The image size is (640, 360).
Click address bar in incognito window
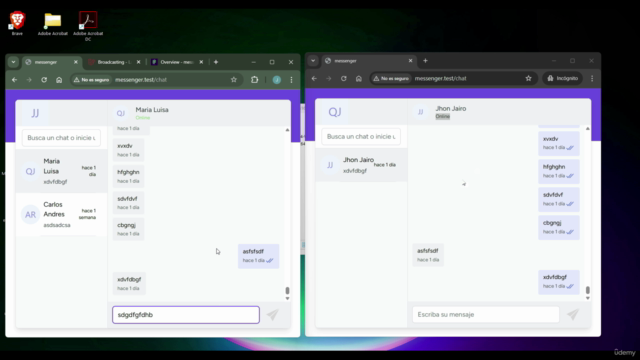440,78
